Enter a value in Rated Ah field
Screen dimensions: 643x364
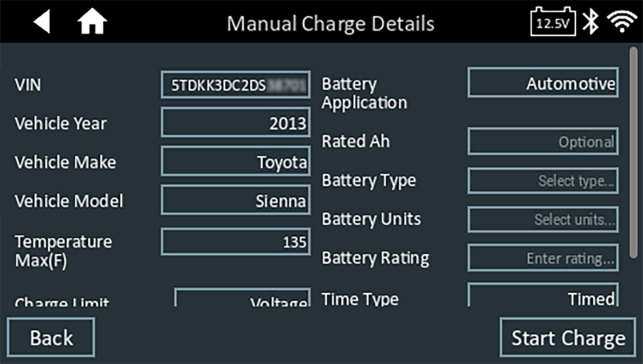coord(543,141)
